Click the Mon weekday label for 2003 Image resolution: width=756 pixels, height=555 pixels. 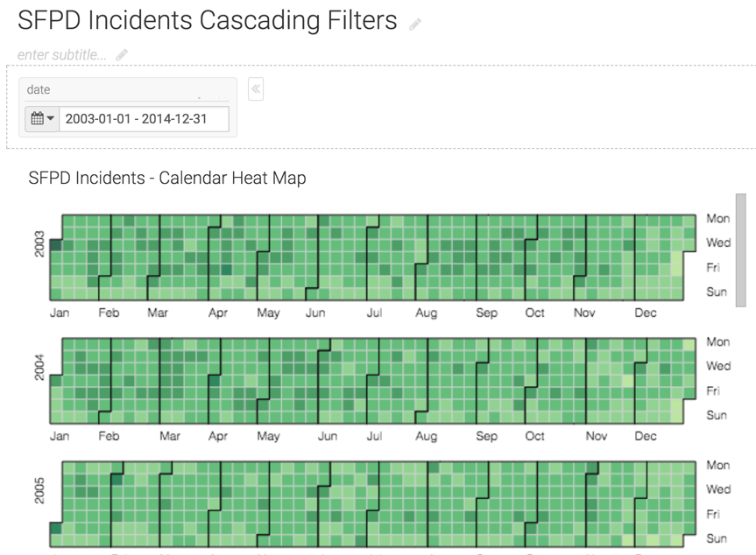[x=717, y=219]
